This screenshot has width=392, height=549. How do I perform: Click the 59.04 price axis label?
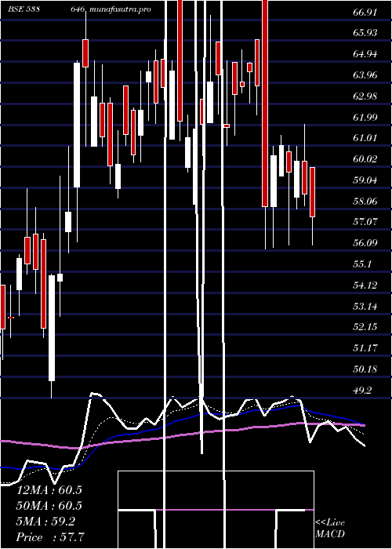coord(365,180)
